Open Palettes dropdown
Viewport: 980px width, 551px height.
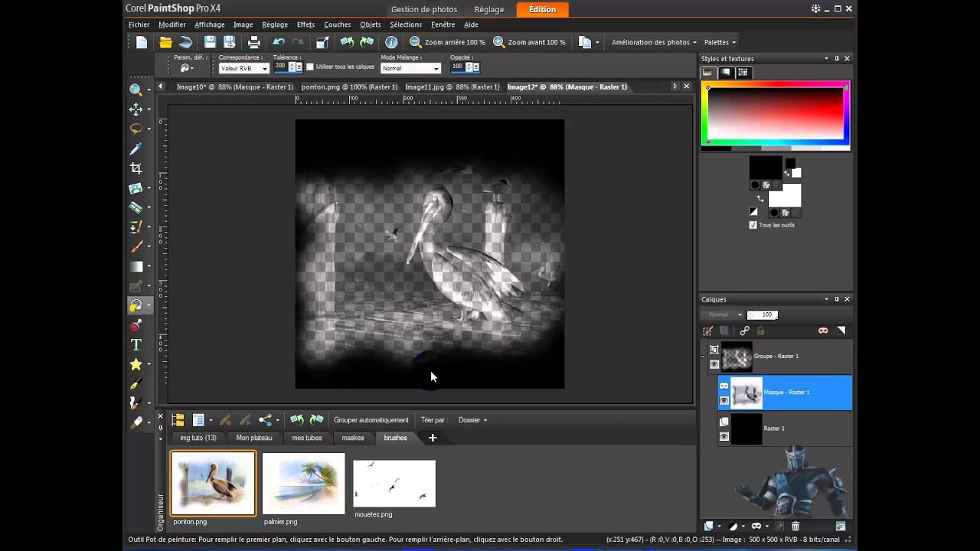tap(720, 42)
